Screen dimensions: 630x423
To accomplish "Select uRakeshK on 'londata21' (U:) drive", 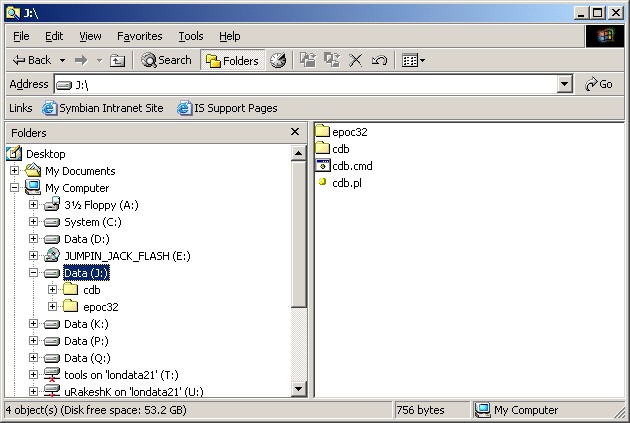I will [133, 391].
